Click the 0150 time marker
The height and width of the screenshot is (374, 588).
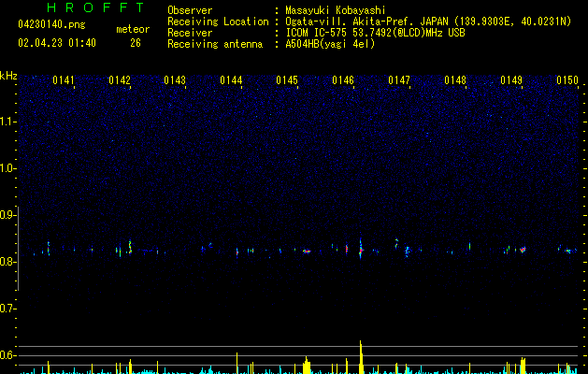pos(567,80)
